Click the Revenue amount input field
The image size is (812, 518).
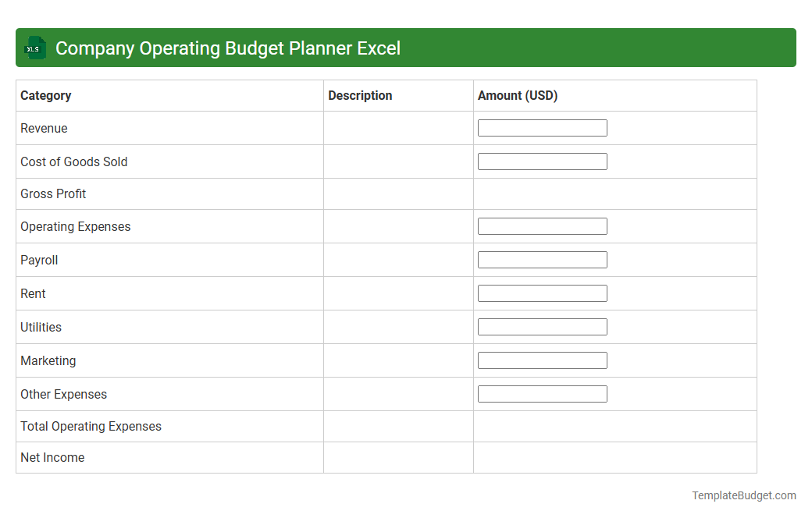[542, 127]
